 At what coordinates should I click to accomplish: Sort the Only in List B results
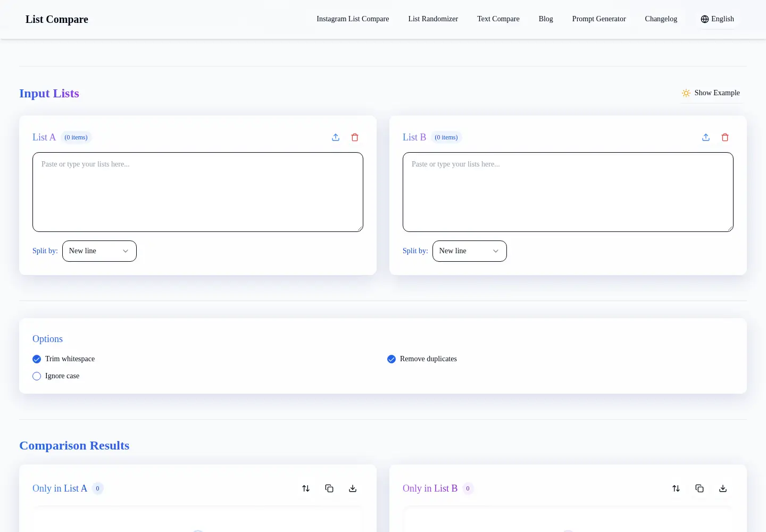[x=676, y=488]
